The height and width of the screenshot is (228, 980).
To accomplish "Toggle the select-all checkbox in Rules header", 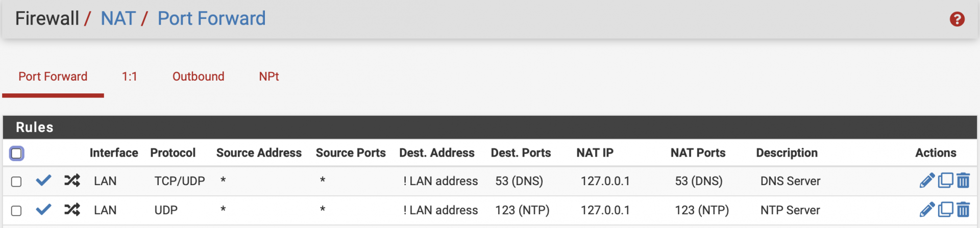I will coord(16,153).
